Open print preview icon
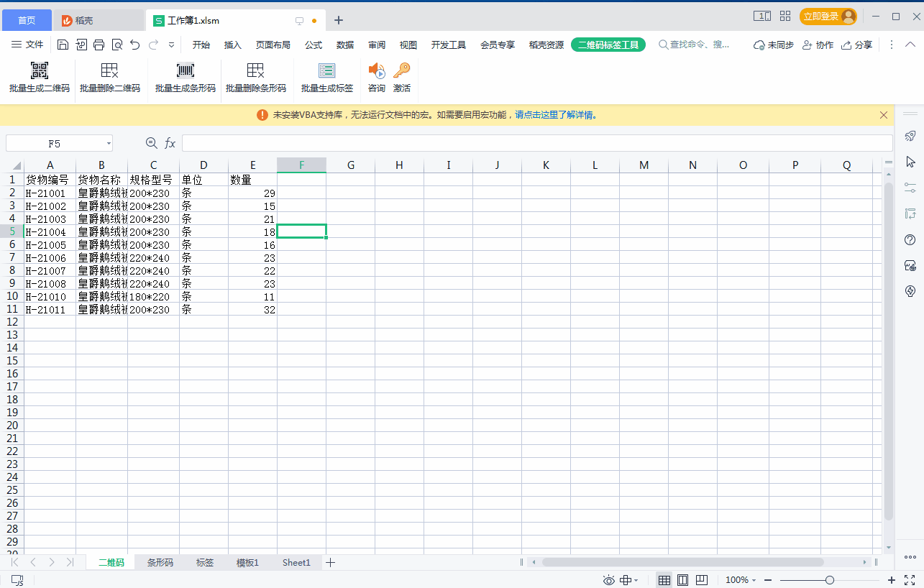Screen dimensions: 924x588 (x=117, y=45)
